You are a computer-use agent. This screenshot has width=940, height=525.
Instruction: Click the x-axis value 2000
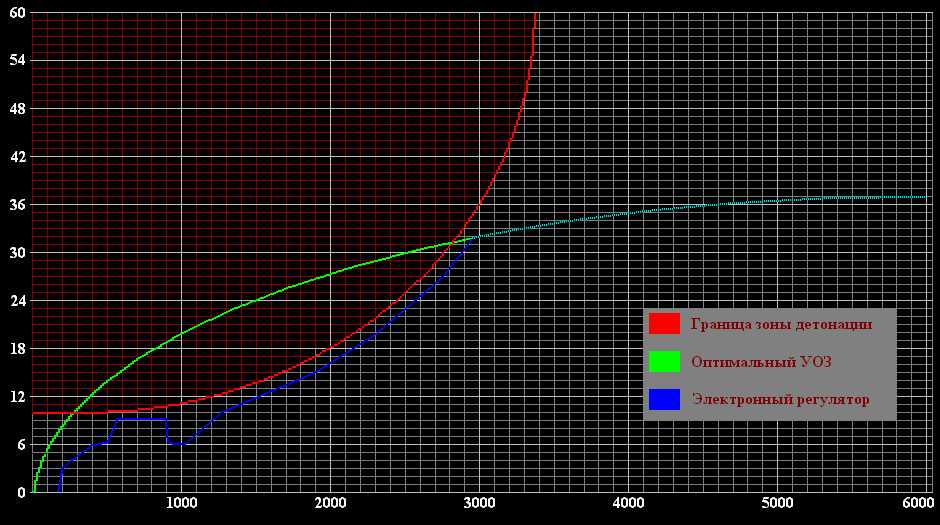click(330, 503)
